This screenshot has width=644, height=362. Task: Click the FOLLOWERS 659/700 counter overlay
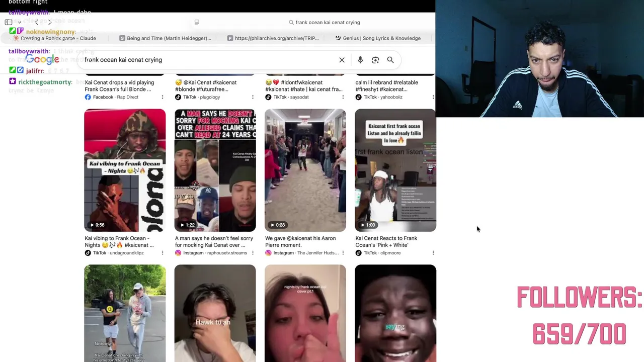[x=580, y=316]
